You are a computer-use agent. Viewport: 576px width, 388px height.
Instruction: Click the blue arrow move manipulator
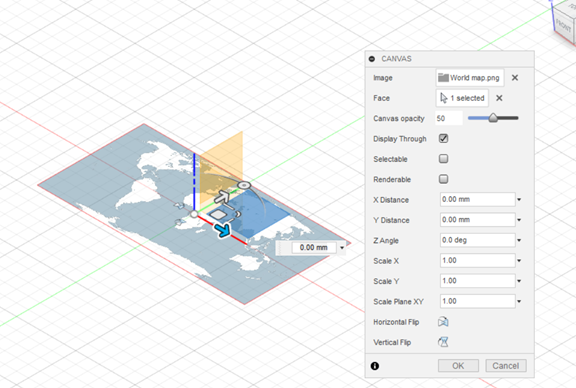[x=223, y=230]
